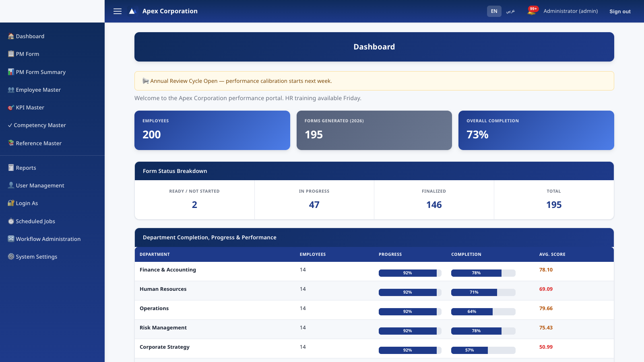Open the PM Form menu item
The image size is (644, 362).
coord(52,54)
